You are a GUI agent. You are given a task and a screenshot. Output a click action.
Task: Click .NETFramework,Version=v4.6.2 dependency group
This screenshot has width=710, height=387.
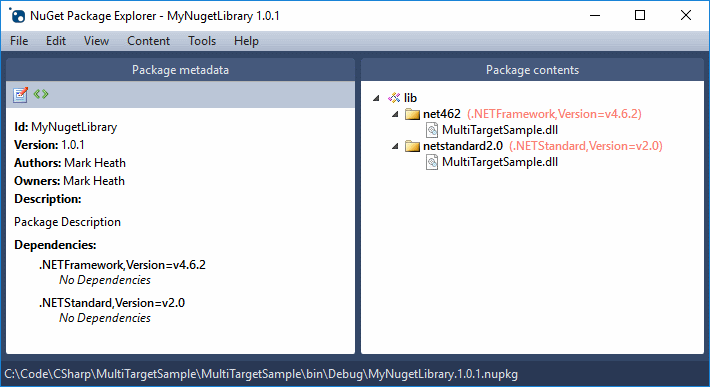tap(122, 265)
